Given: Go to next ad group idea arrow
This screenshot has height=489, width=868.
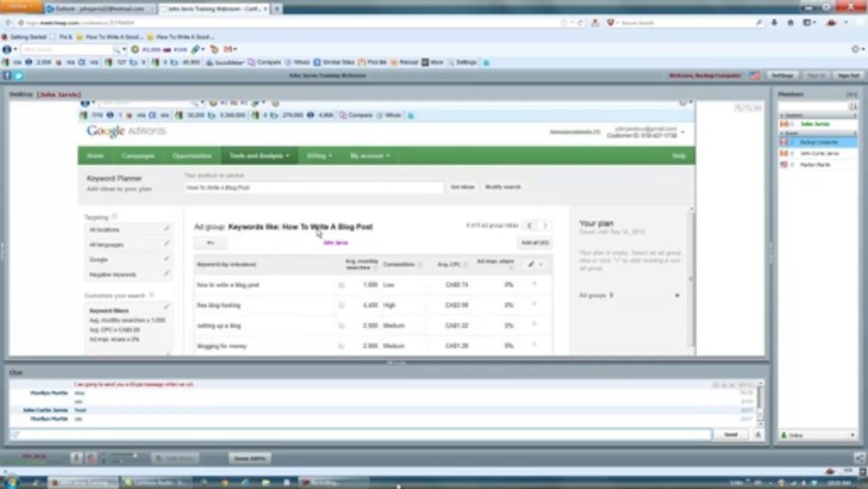Looking at the screenshot, I should point(545,225).
